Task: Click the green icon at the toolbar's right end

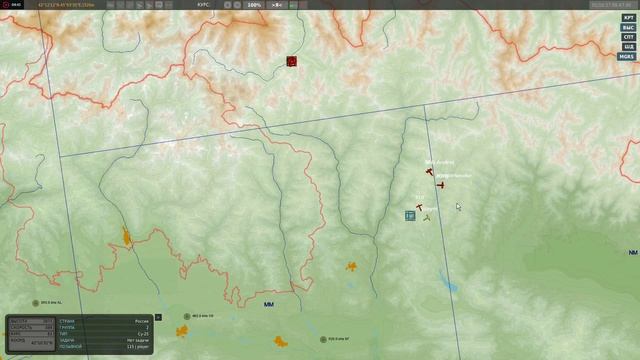Action: pyautogui.click(x=293, y=5)
